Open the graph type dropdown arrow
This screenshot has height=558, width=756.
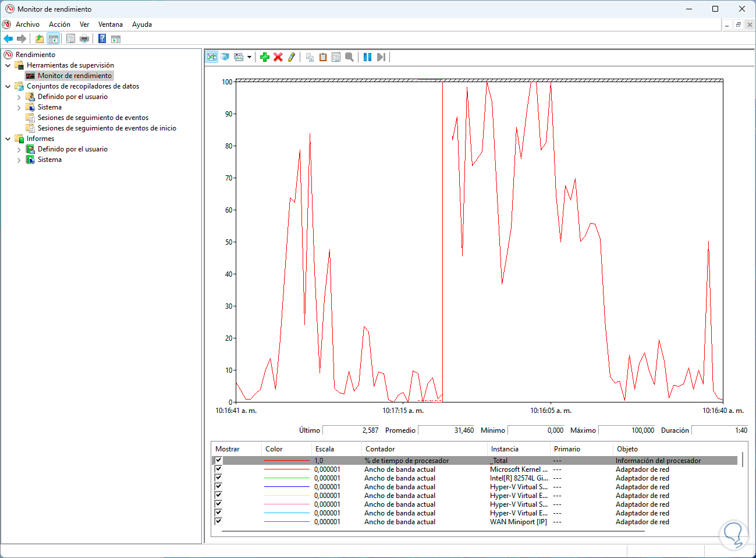pyautogui.click(x=249, y=57)
